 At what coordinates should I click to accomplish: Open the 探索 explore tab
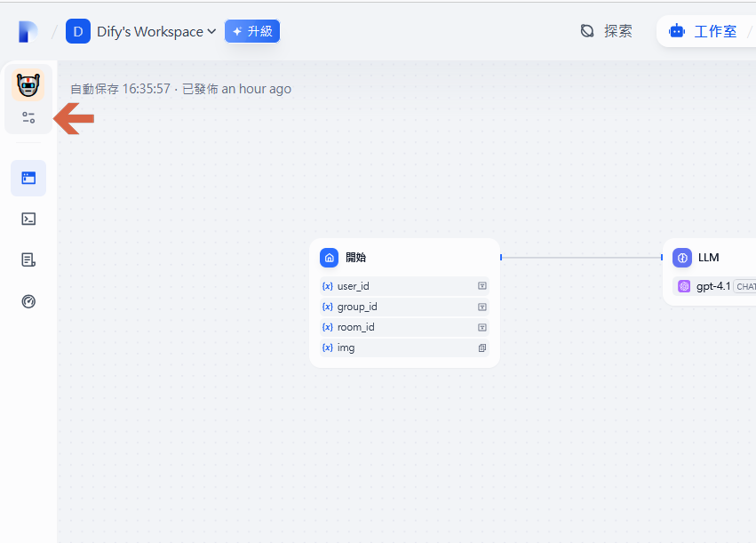pyautogui.click(x=607, y=31)
